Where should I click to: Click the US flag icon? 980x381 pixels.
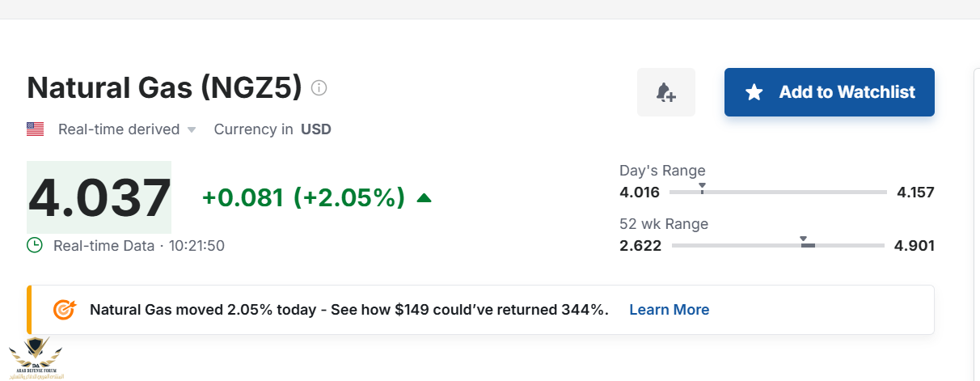coord(35,129)
